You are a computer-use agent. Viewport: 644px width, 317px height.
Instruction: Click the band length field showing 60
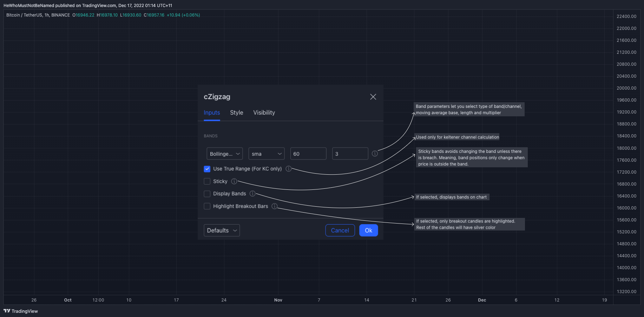pos(308,154)
